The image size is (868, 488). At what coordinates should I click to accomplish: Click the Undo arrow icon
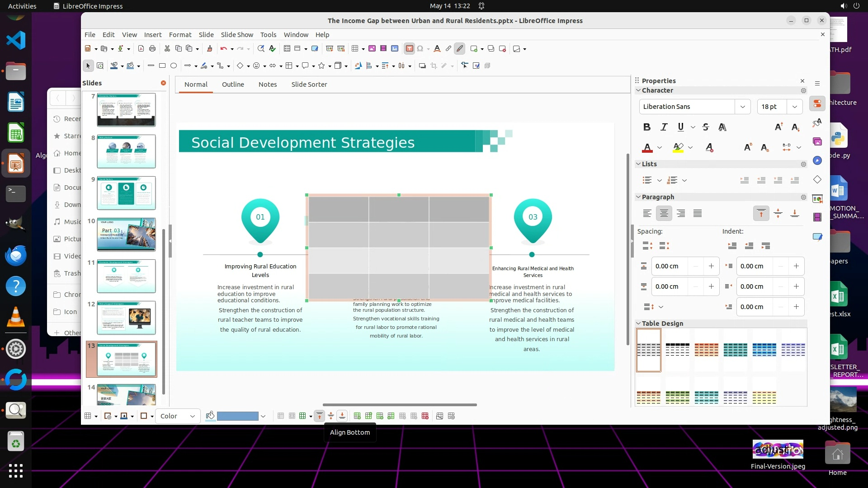tap(223, 49)
